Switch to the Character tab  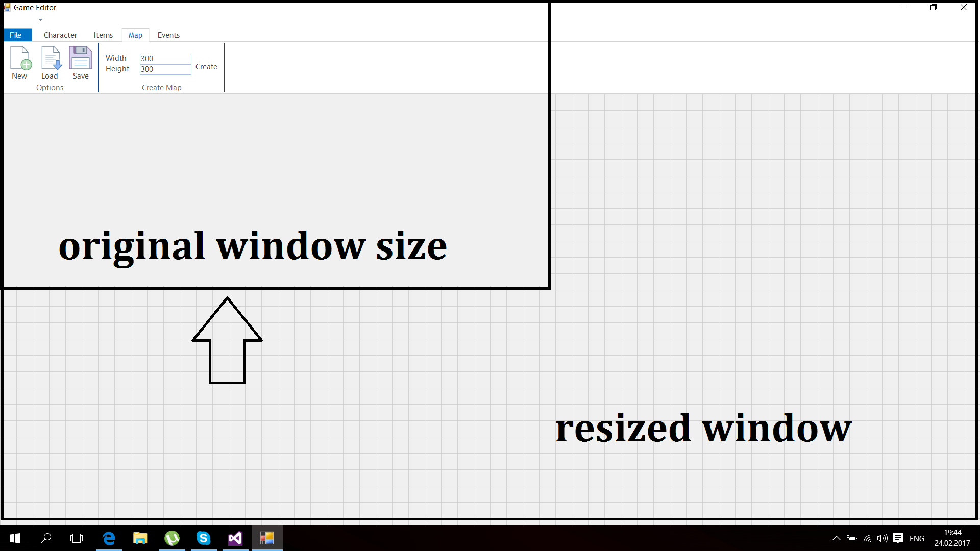point(59,34)
